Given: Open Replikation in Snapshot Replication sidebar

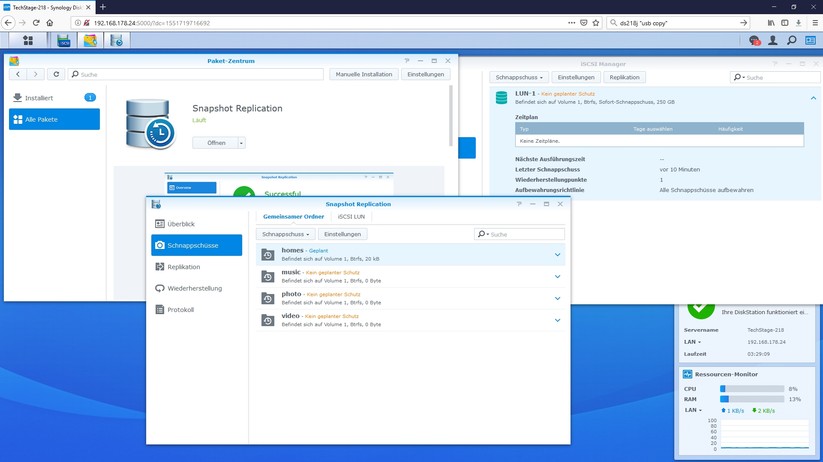Looking at the screenshot, I should [183, 267].
